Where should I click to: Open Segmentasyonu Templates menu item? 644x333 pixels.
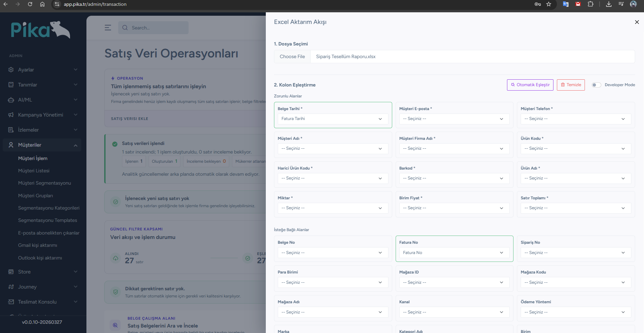(47, 220)
